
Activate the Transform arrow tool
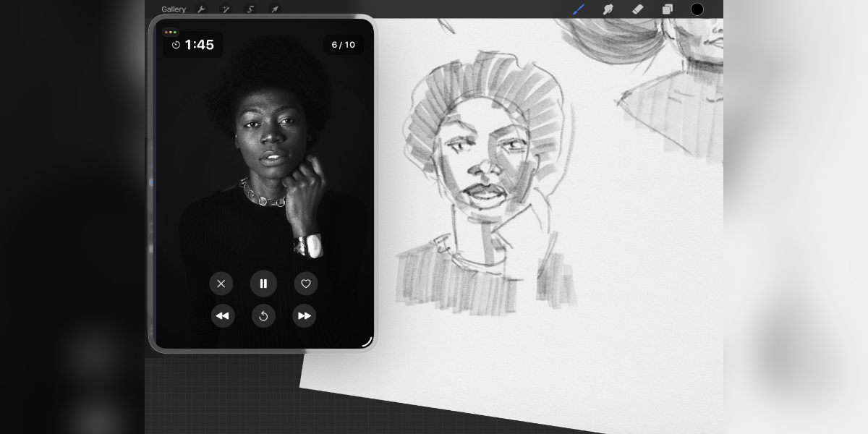275,9
